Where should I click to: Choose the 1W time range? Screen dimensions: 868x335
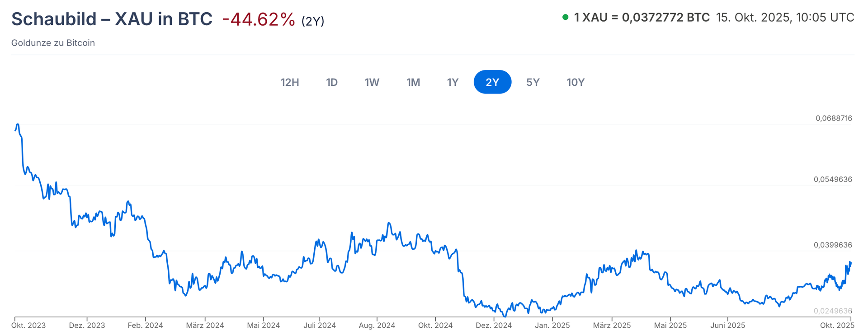pos(372,82)
